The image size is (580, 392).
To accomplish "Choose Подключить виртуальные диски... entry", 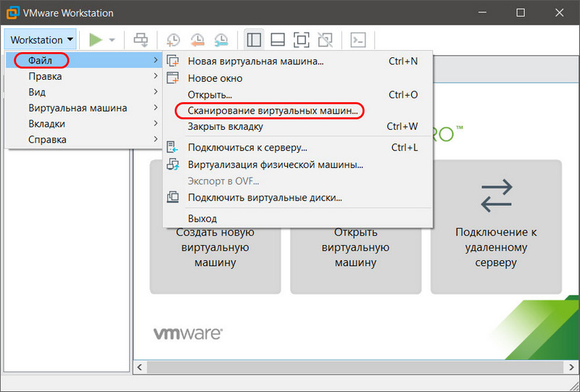I will click(x=298, y=198).
